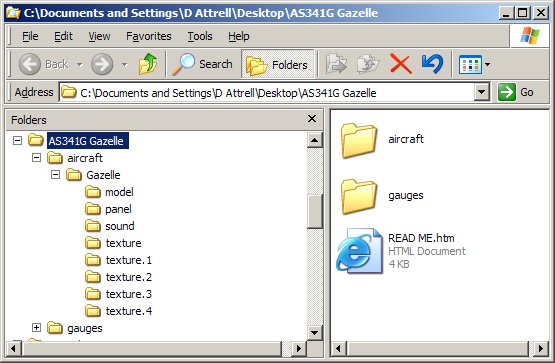Expand the gauges tree node
This screenshot has width=555, height=363.
point(36,328)
